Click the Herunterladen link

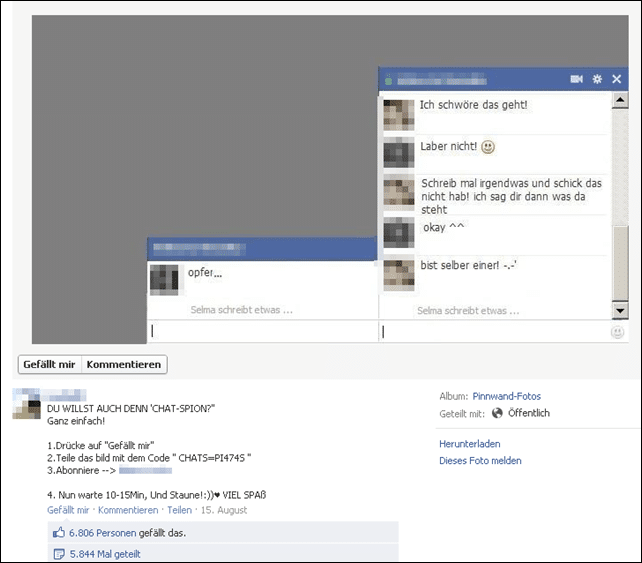click(470, 444)
